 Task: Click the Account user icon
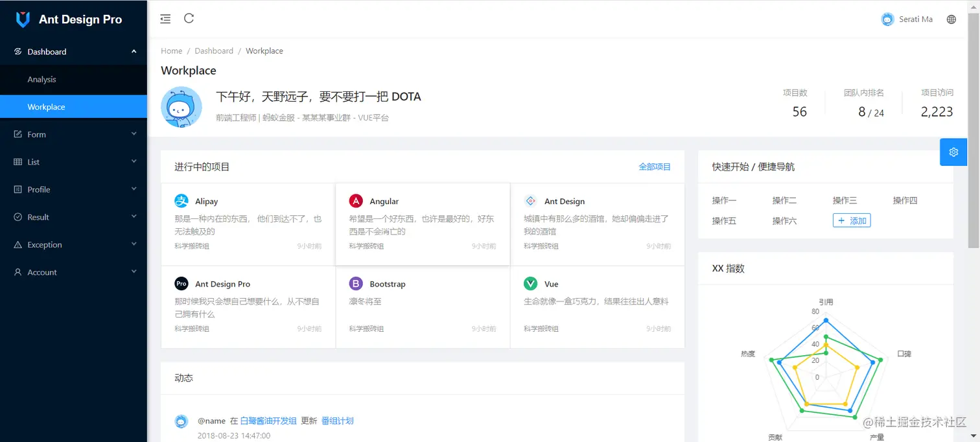coord(18,272)
